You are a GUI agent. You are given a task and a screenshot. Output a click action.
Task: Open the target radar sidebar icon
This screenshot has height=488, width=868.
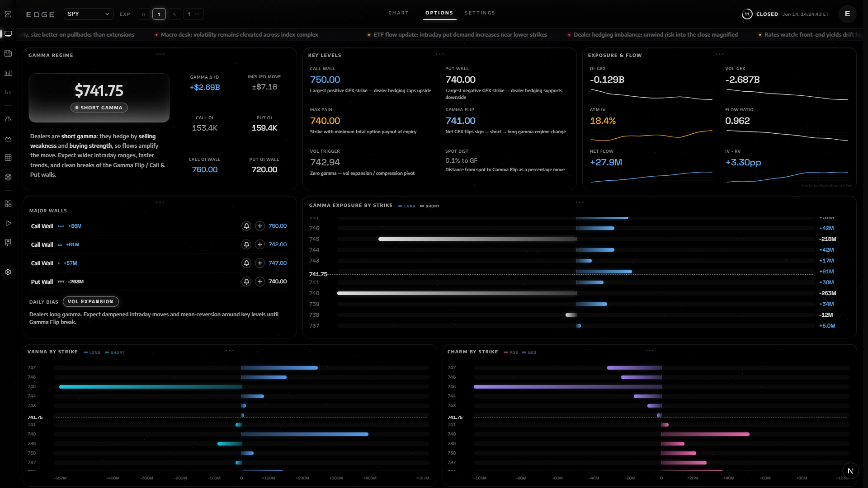point(8,177)
